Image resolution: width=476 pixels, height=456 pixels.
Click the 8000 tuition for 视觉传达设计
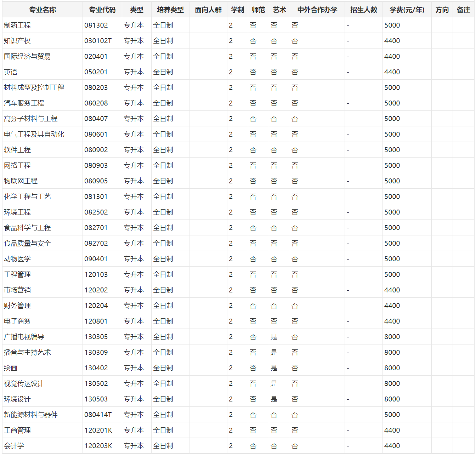pos(392,384)
